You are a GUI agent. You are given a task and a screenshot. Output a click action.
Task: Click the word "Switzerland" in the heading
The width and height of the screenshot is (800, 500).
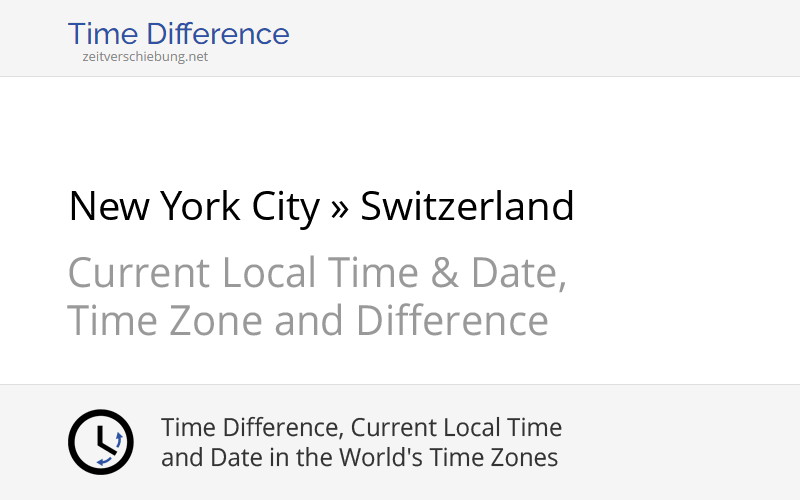pyautogui.click(x=467, y=207)
